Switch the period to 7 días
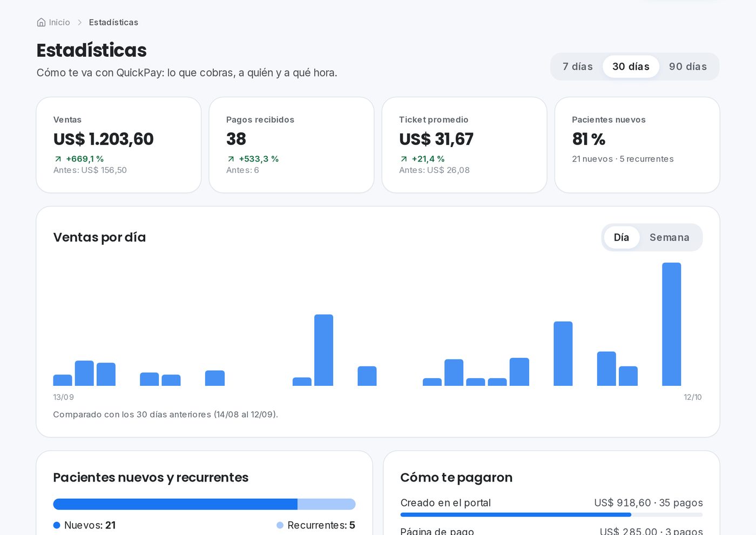Screen dimensions: 756x535 [577, 66]
